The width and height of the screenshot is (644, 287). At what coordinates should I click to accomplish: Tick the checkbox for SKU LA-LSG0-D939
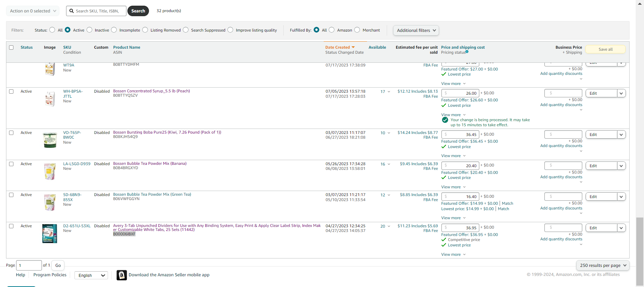(11, 164)
